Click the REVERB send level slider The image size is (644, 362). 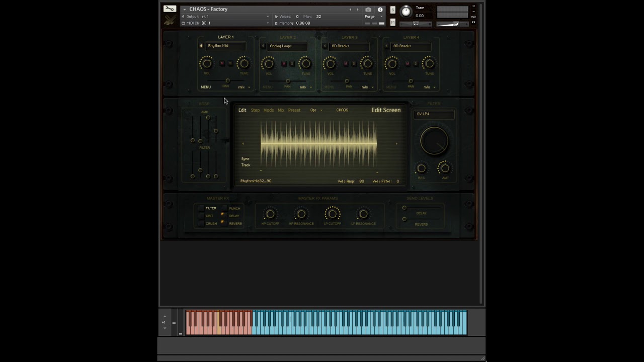pos(421,219)
